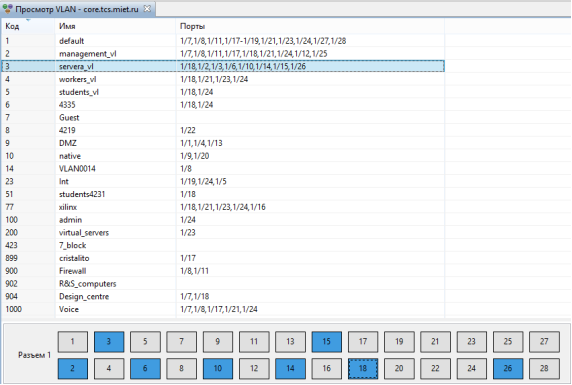
Task: Click the VLAN tab icon
Action: [x=7, y=9]
